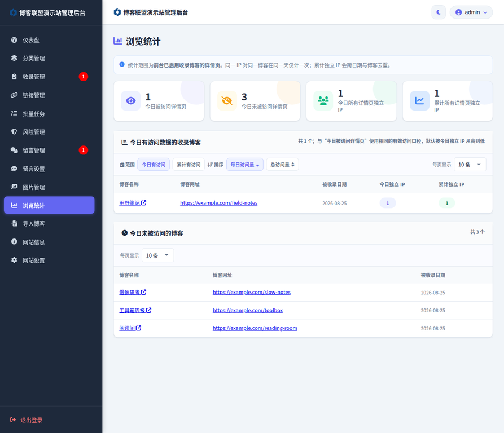
Task: Open the https://example.com/field-notes URL
Action: click(x=218, y=203)
